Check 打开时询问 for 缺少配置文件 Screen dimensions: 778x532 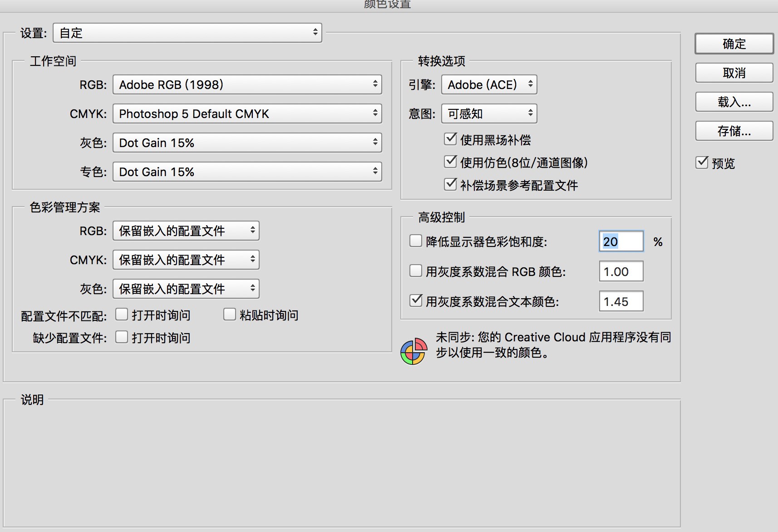click(x=122, y=337)
